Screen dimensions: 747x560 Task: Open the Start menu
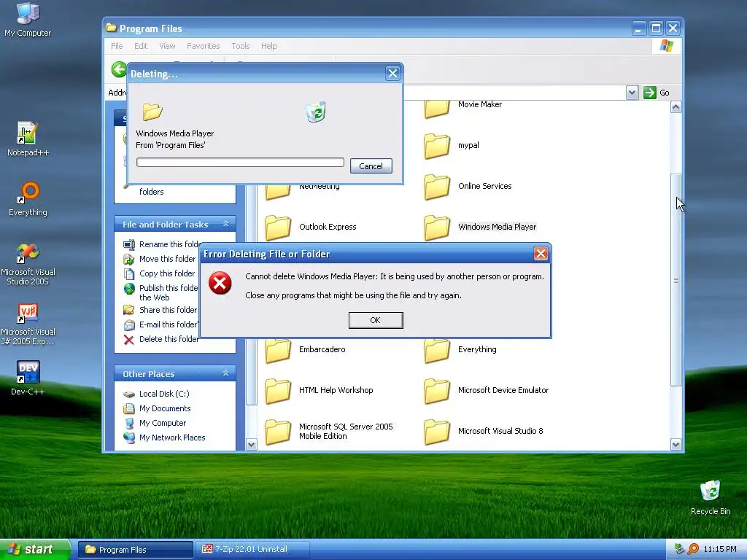tap(35, 549)
